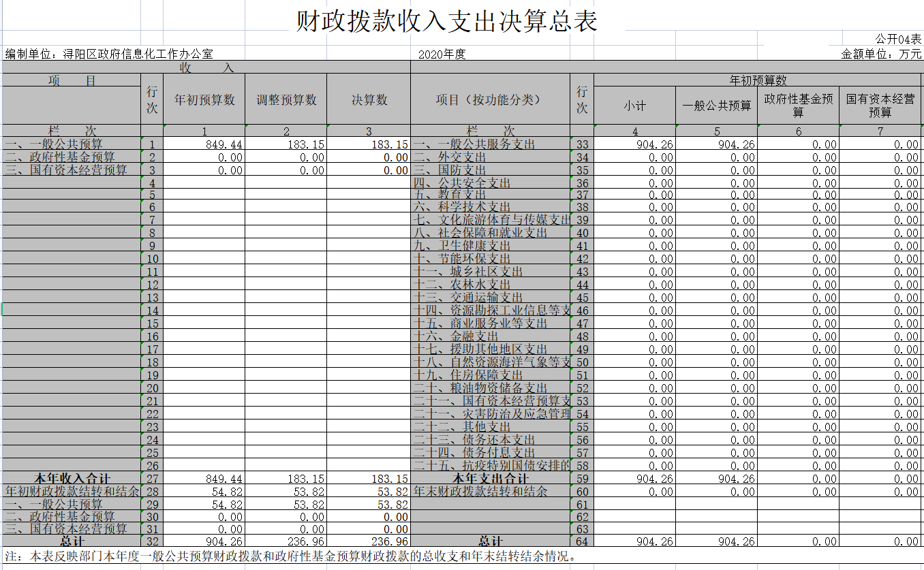Click the 十六、金融支出 cell
This screenshot has height=570, width=924.
tap(457, 336)
